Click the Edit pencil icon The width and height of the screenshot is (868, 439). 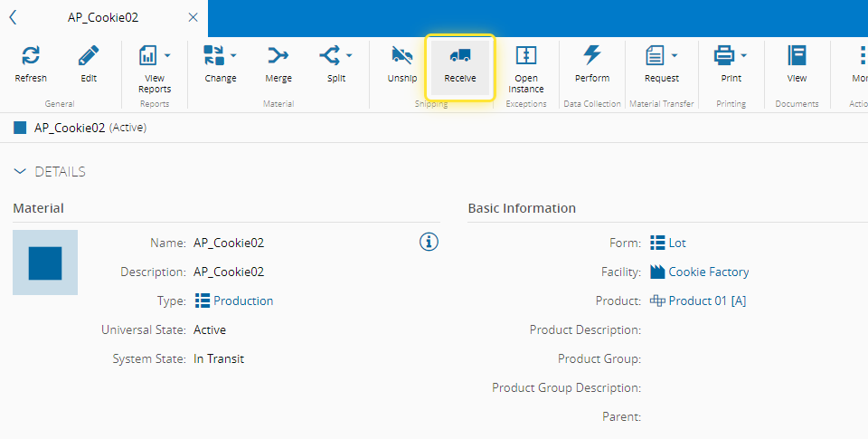[x=89, y=56]
